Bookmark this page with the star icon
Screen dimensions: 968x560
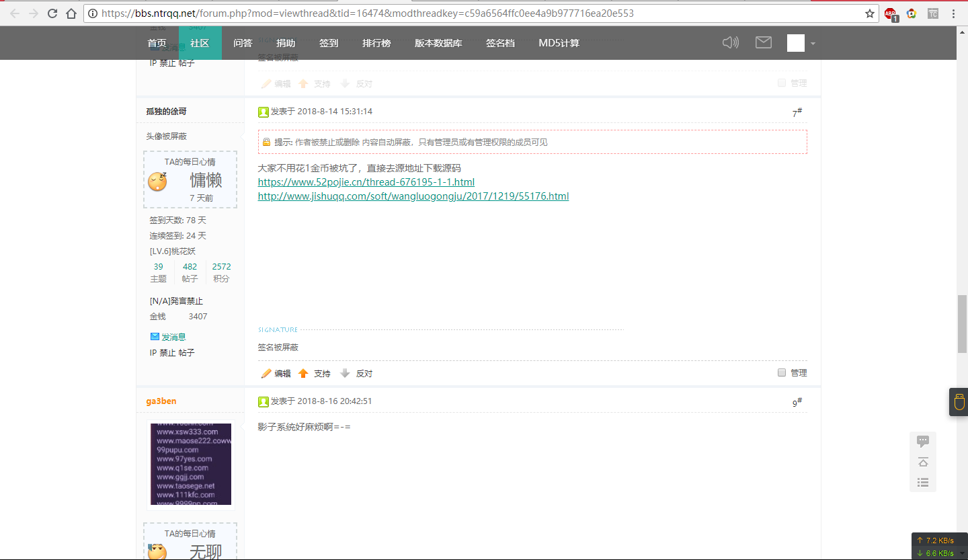870,13
